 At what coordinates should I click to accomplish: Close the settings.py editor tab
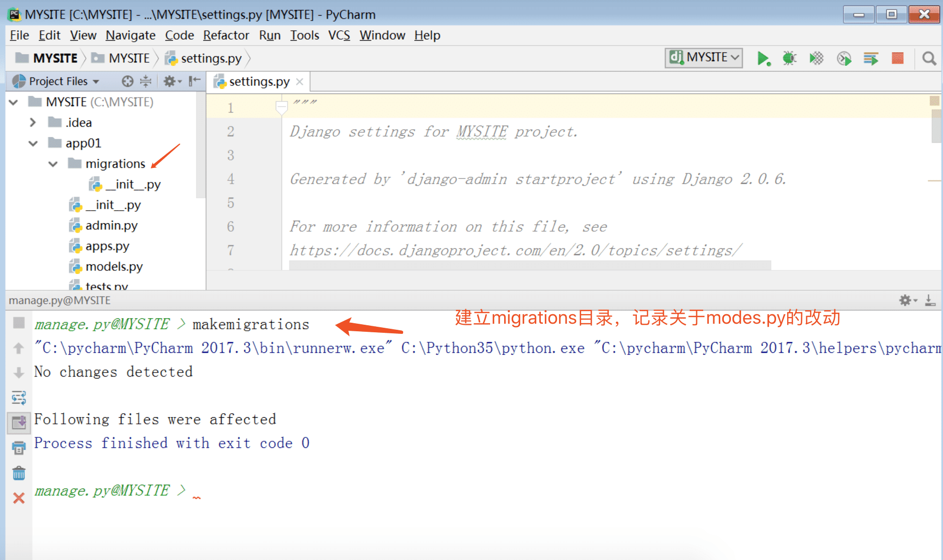[300, 81]
